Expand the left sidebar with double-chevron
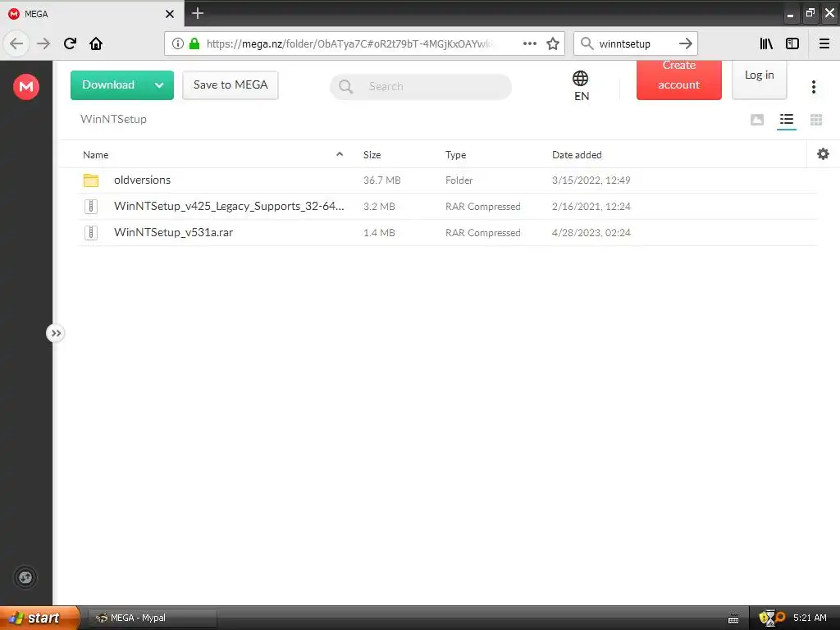This screenshot has width=840, height=630. (x=56, y=333)
